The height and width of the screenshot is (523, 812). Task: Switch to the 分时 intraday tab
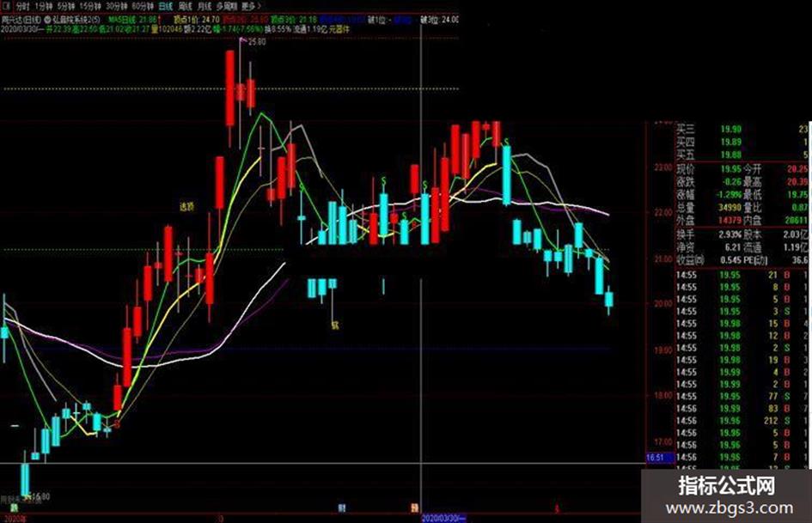pos(22,6)
